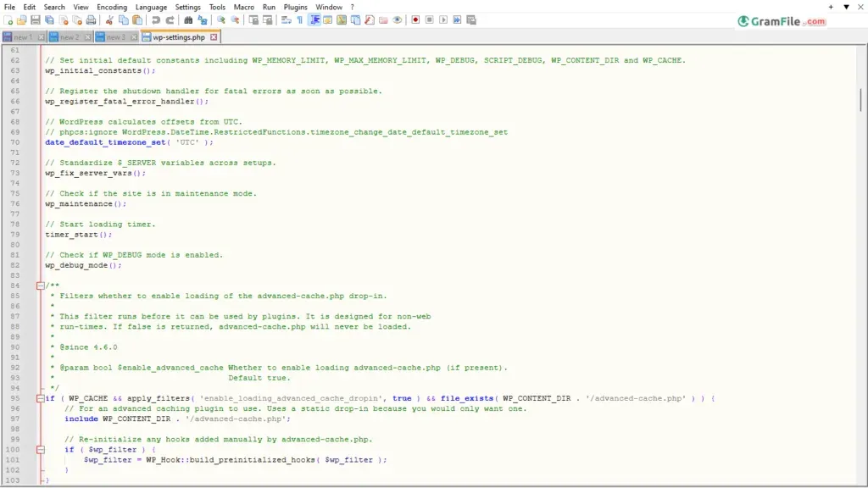868x488 pixels.
Task: Undo last edit via toolbar arrow
Action: pos(156,20)
